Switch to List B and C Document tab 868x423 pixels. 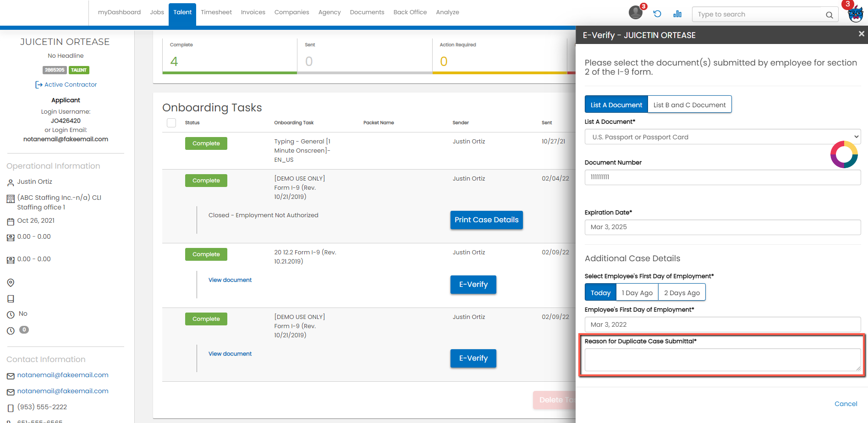pyautogui.click(x=689, y=104)
